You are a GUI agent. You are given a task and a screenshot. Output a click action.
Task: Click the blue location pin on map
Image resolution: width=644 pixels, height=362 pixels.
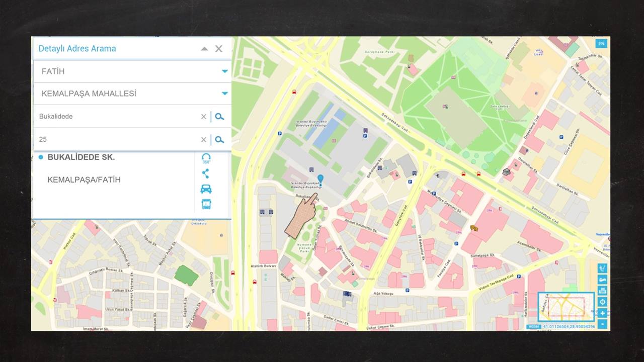pos(320,180)
